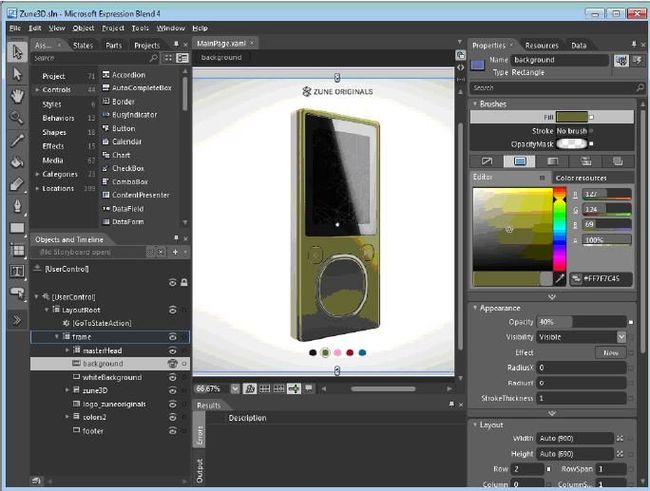Select Accordion in the assets list

129,75
